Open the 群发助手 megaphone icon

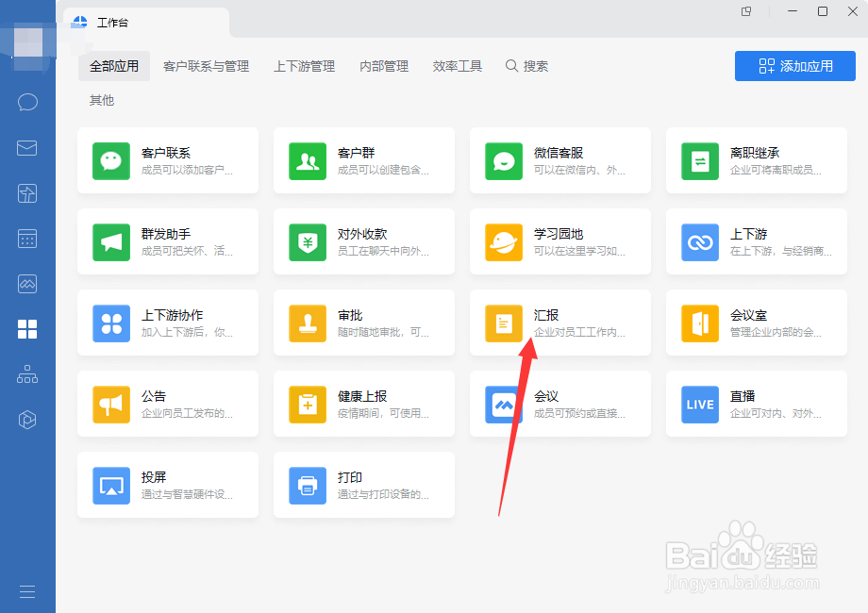111,242
